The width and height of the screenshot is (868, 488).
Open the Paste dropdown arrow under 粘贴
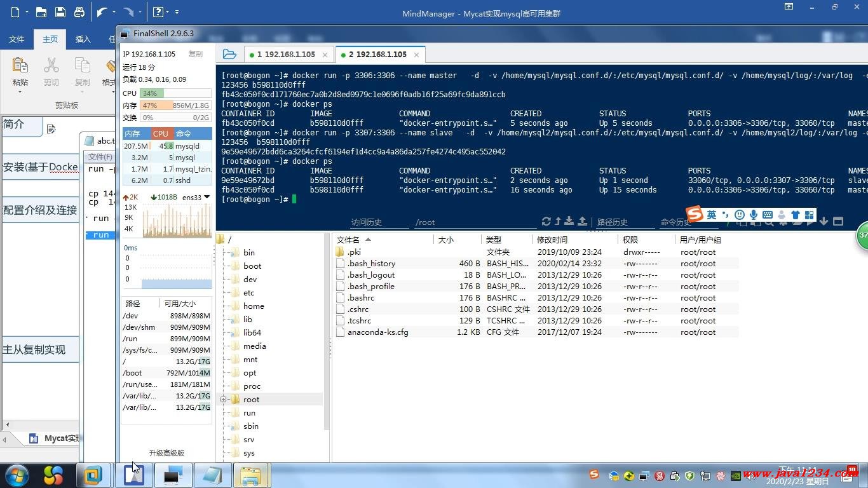20,91
